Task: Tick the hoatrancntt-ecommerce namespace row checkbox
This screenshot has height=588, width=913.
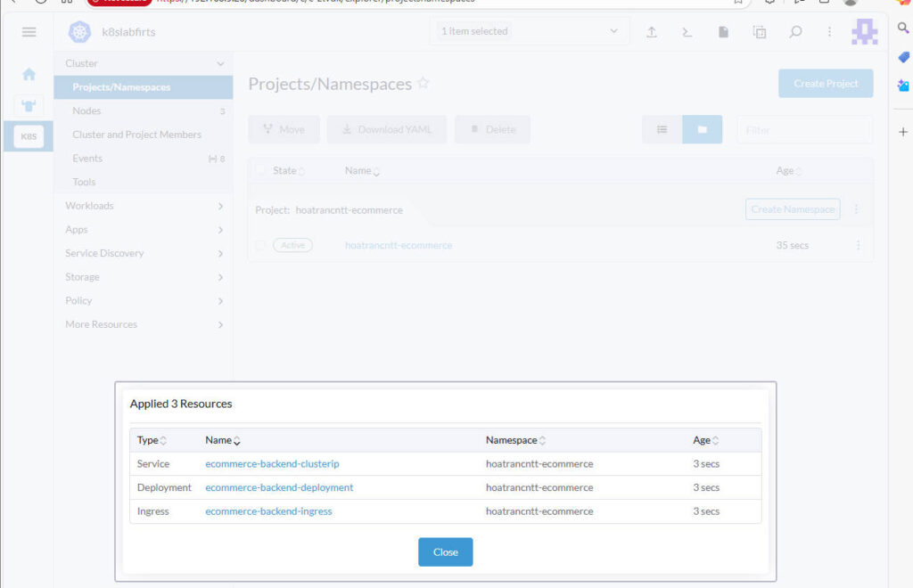Action: tap(260, 245)
